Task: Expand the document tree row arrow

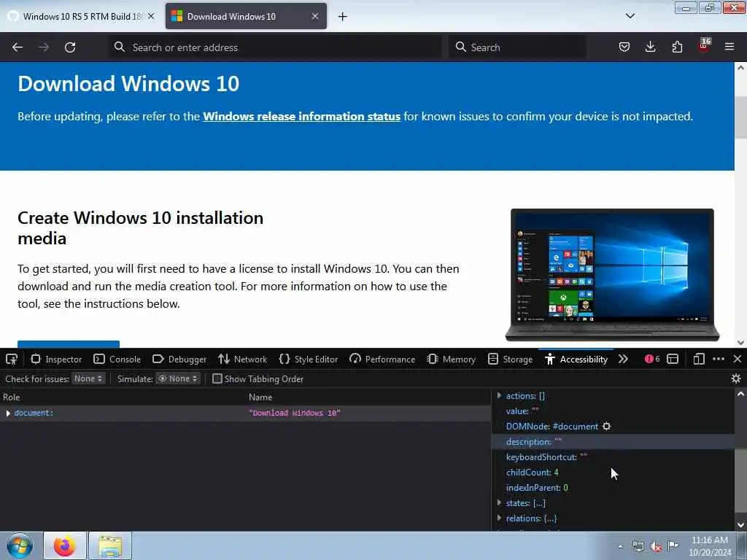Action: [x=8, y=413]
